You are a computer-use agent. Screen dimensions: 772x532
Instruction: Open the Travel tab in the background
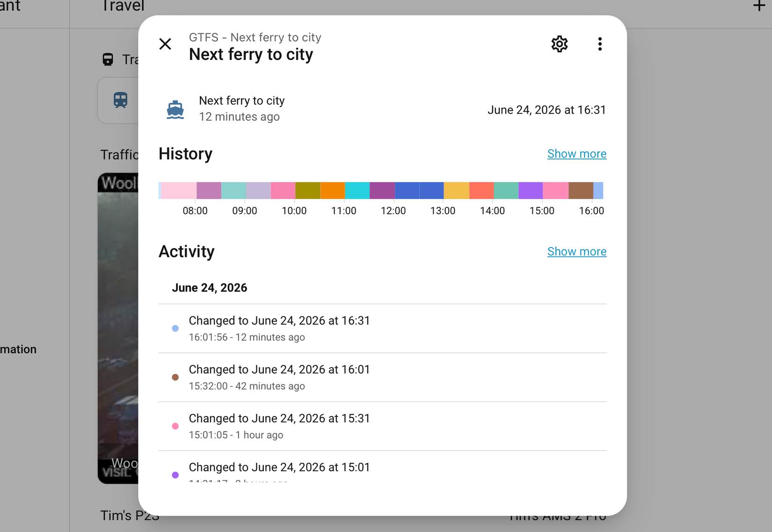click(x=123, y=6)
